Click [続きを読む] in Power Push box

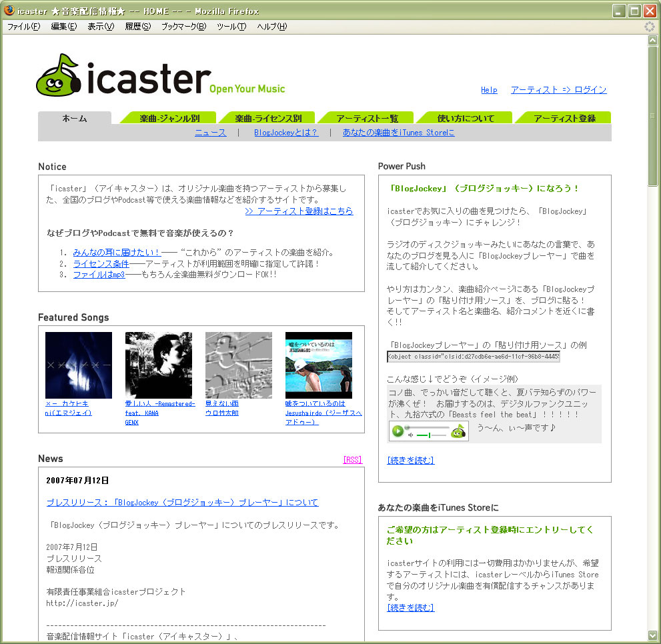pos(411,460)
